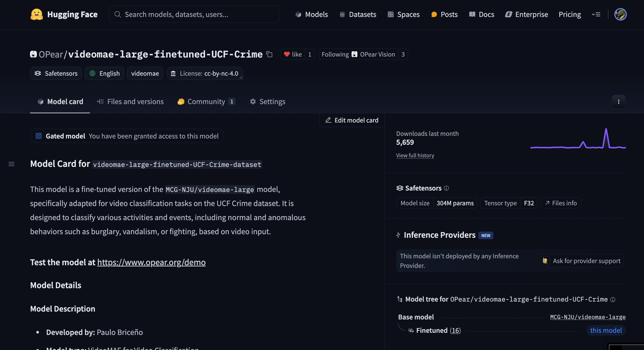Click the Model tree info circle icon
Screen dimensions: 644x350
(613, 299)
